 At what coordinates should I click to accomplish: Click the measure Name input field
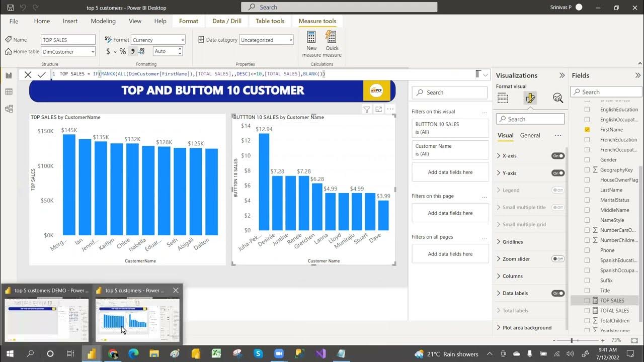pyautogui.click(x=68, y=40)
